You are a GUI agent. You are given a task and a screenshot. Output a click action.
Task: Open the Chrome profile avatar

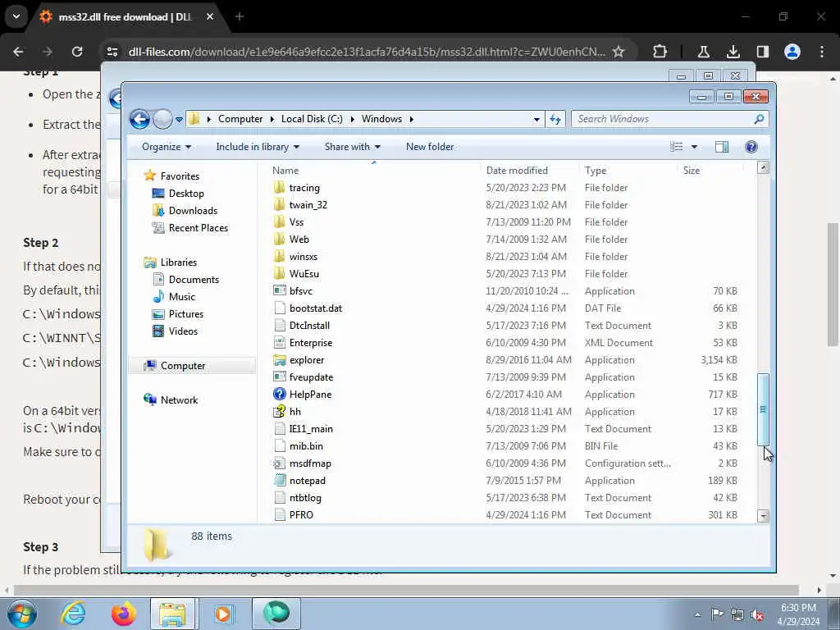(x=792, y=52)
